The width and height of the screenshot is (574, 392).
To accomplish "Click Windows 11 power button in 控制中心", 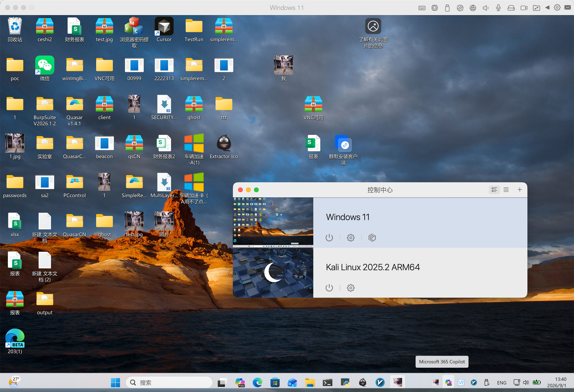I will click(329, 238).
